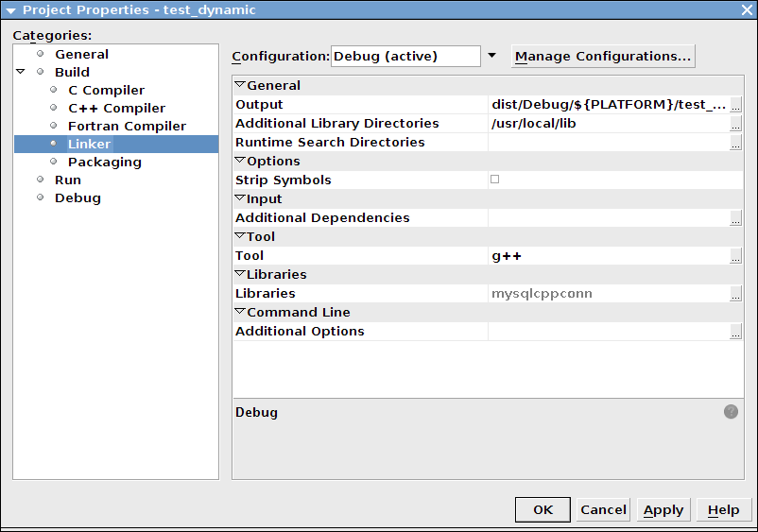Click the Manage Configurations button

603,56
